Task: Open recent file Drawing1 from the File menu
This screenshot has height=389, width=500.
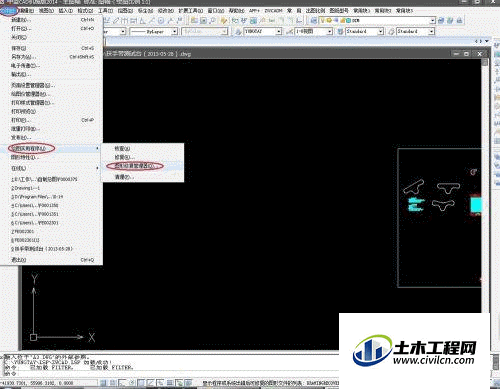Action: pyautogui.click(x=25, y=188)
